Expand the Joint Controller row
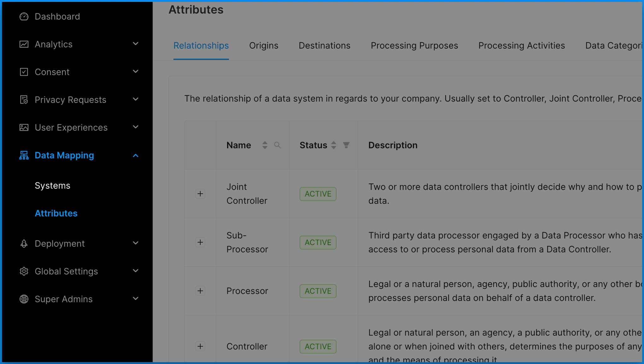This screenshot has width=644, height=364. [200, 194]
